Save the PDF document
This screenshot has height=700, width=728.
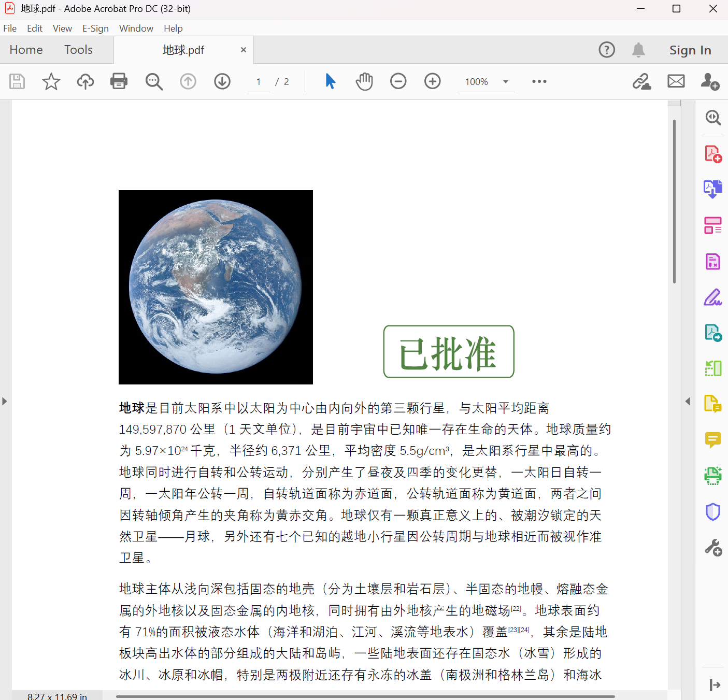point(17,81)
